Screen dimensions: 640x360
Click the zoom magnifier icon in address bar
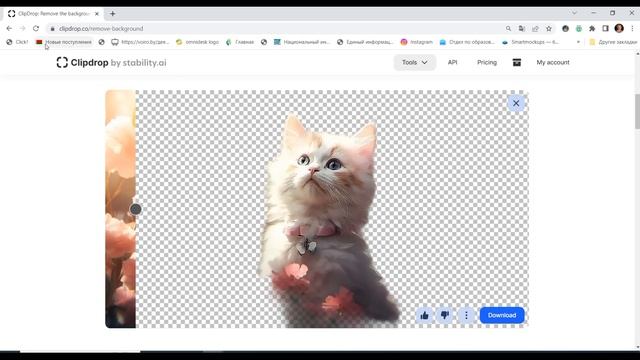point(508,29)
